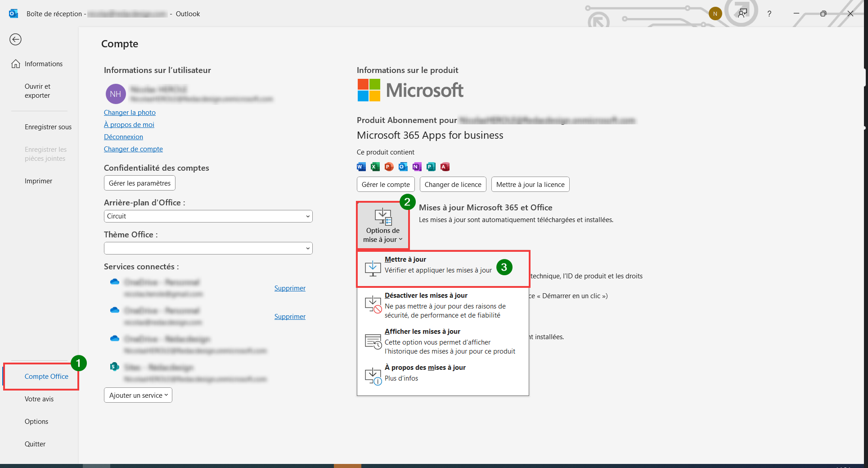Open Votre avis in sidebar
This screenshot has width=868, height=468.
(39, 399)
